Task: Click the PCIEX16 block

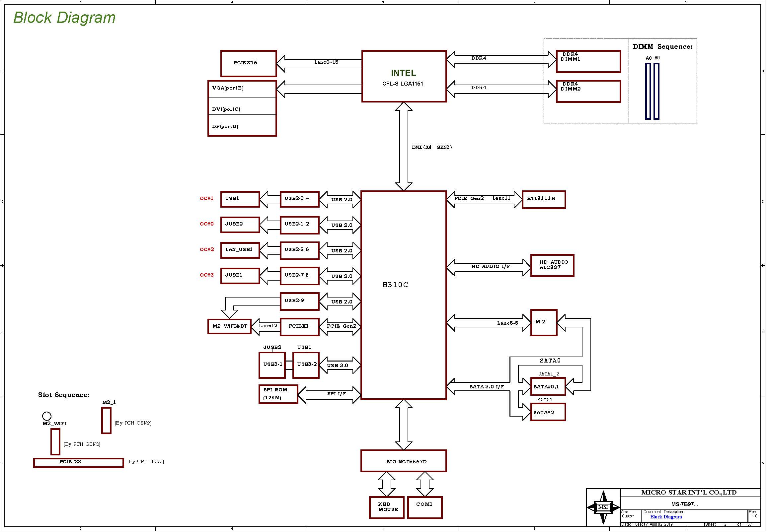Action: pyautogui.click(x=249, y=63)
